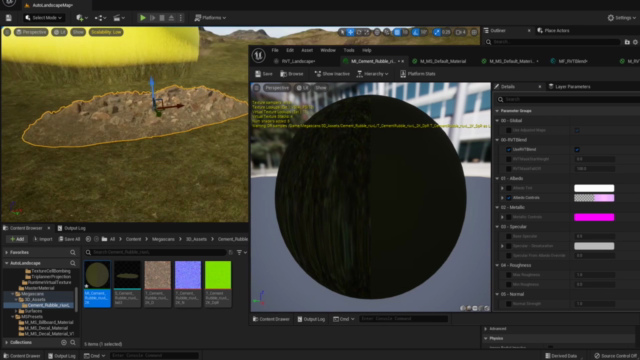
Task: Click Browse in material editor toolbar
Action: 292,74
